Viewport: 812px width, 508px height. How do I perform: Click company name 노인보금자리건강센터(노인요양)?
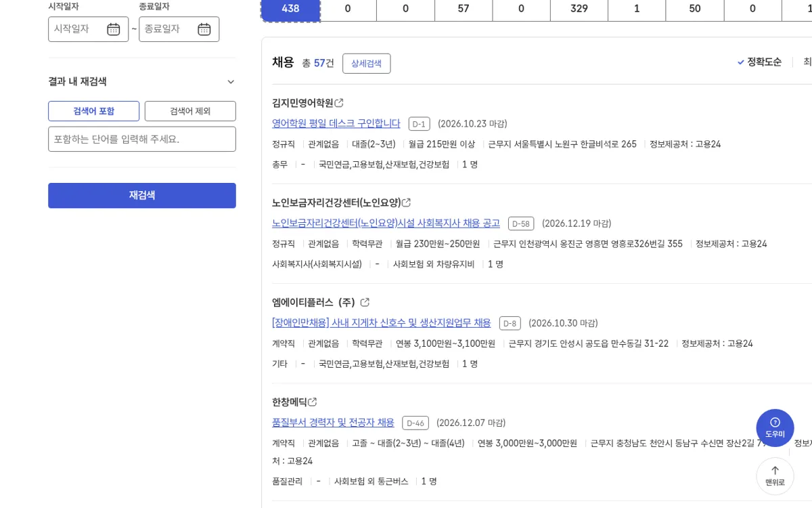336,203
